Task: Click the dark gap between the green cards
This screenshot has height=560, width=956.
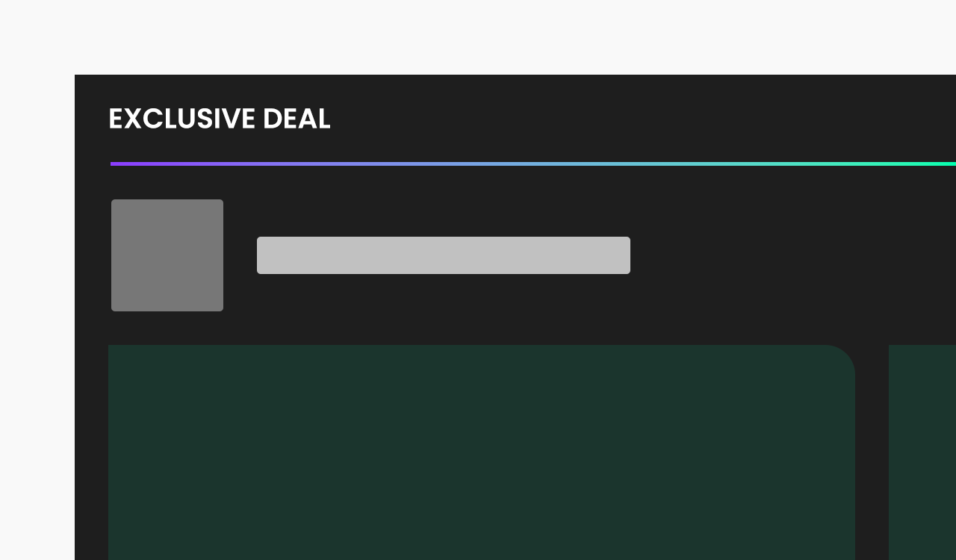Action: 872,452
